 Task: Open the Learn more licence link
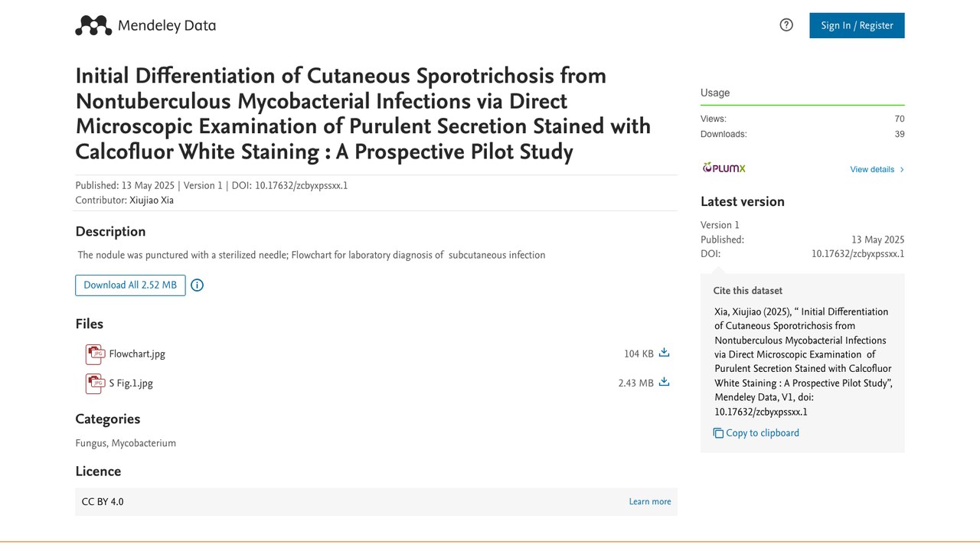tap(650, 502)
